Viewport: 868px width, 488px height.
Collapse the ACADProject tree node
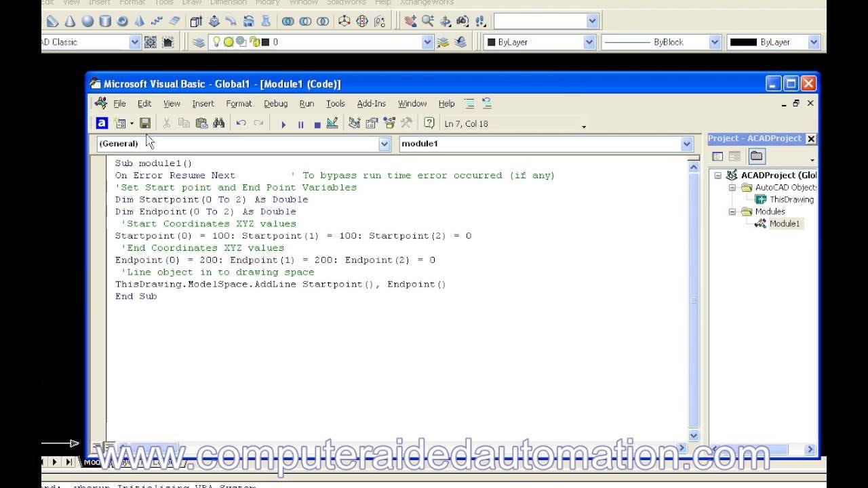718,176
